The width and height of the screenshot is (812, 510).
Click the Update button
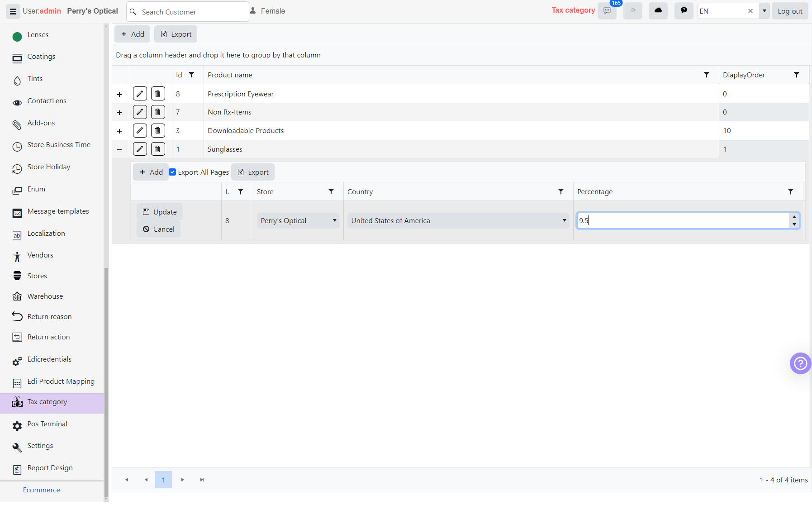(x=160, y=212)
